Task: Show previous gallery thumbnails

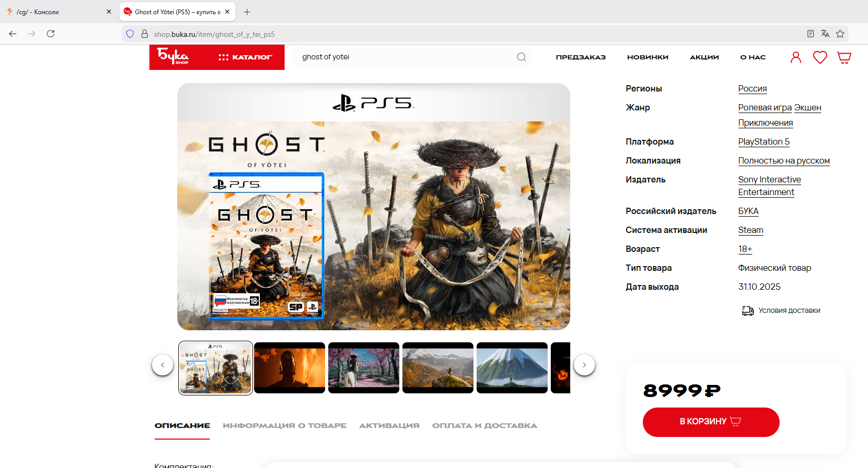Action: [163, 365]
